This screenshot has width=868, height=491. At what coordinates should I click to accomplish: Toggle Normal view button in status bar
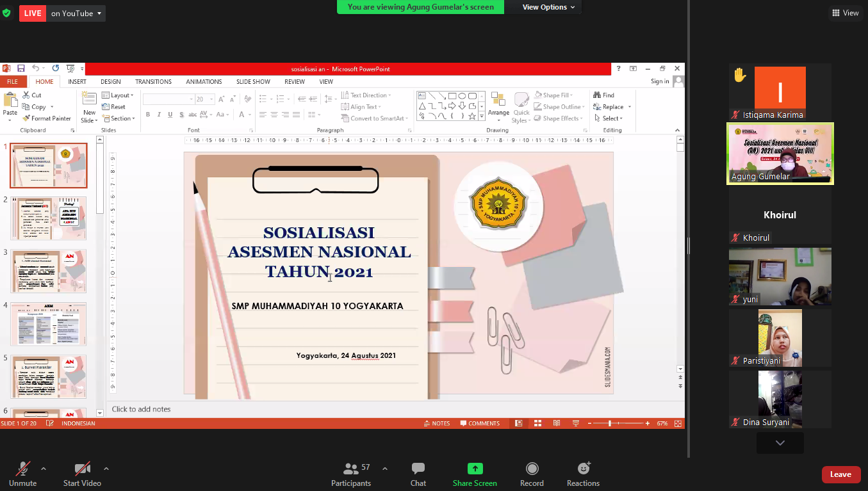(519, 423)
